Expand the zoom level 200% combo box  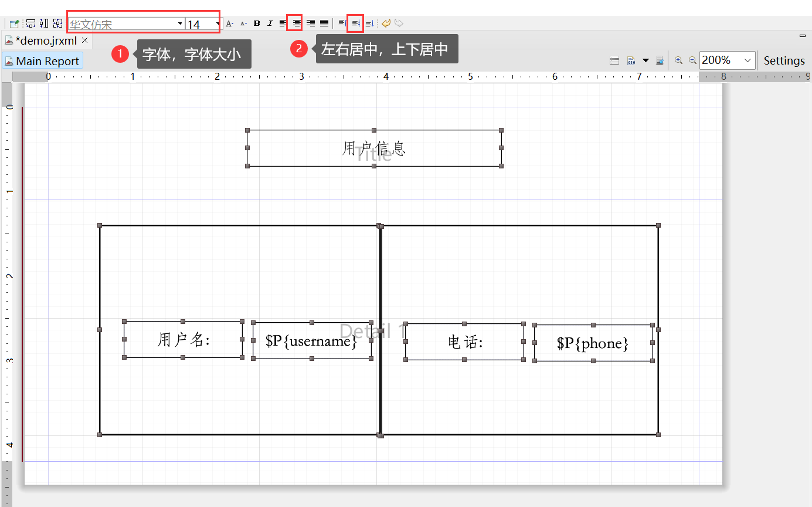tap(748, 60)
